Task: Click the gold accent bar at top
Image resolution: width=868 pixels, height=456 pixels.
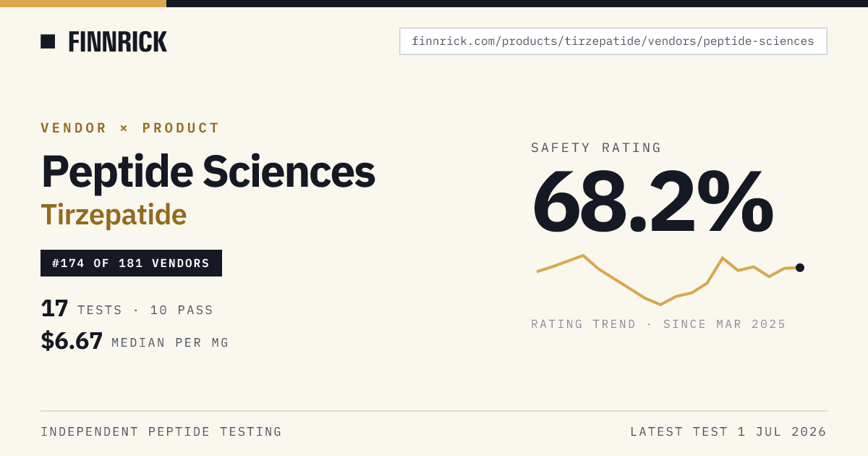Action: (83, 4)
